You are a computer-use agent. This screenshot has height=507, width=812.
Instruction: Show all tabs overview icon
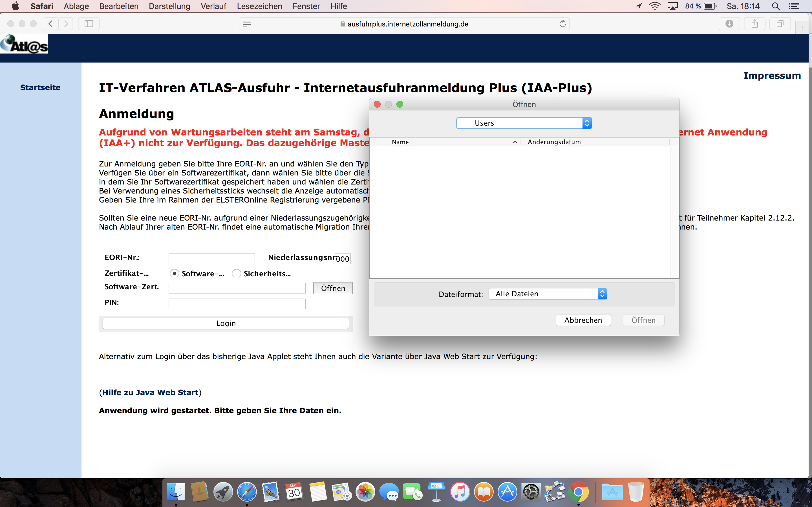[780, 24]
